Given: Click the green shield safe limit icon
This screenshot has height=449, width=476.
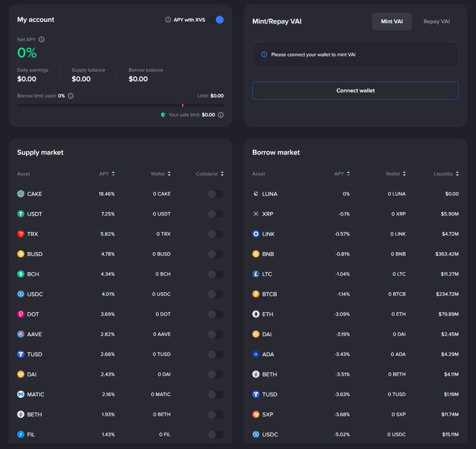Looking at the screenshot, I should click(x=163, y=115).
